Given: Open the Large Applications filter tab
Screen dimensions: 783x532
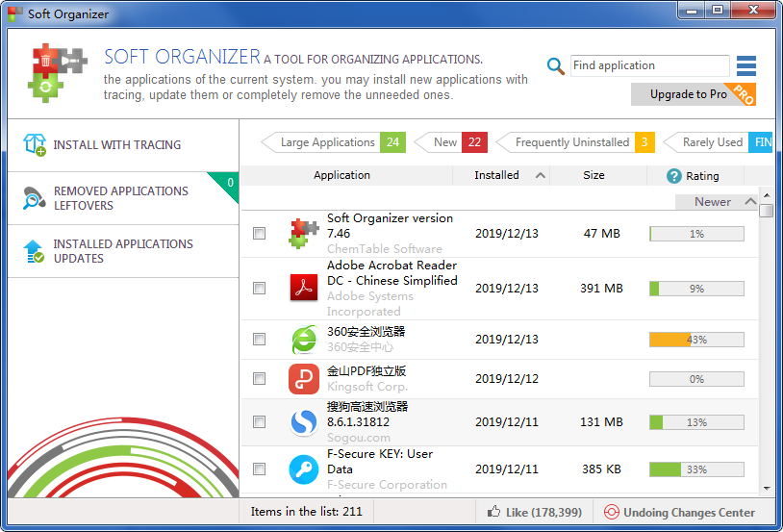Looking at the screenshot, I should point(333,142).
